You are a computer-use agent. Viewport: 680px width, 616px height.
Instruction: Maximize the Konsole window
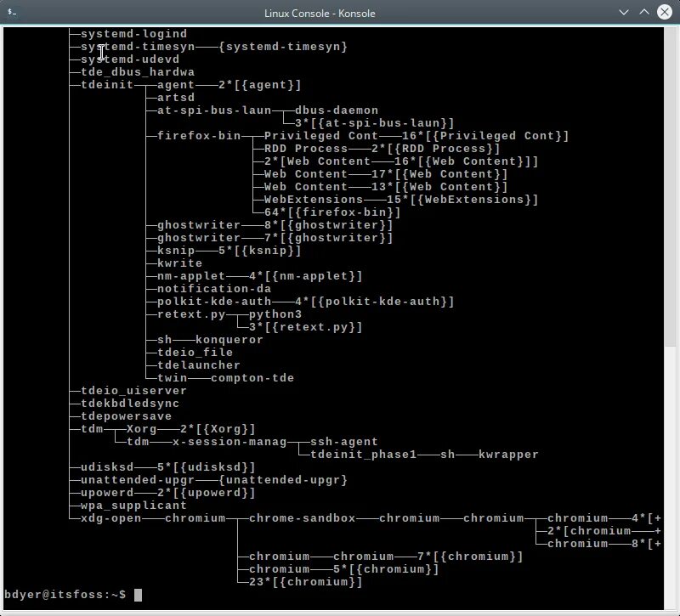(x=644, y=12)
